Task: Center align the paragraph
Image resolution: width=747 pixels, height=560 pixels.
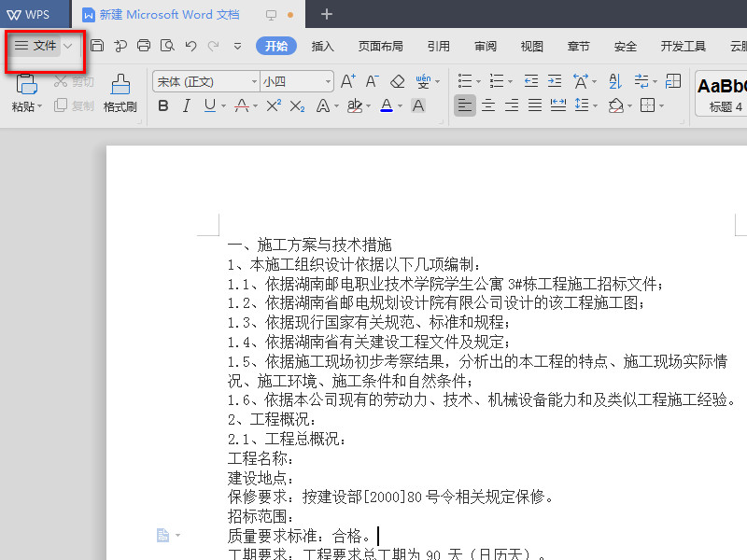Action: [x=487, y=105]
